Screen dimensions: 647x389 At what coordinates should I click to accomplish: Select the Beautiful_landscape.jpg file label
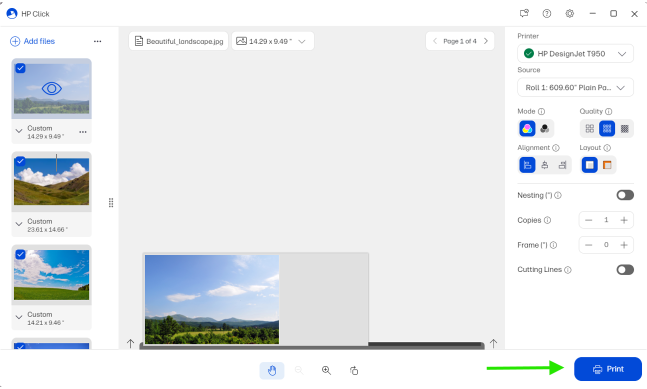click(178, 41)
